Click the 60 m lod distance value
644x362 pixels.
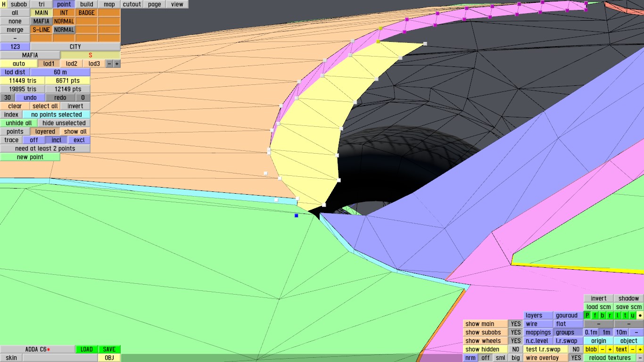click(x=60, y=72)
